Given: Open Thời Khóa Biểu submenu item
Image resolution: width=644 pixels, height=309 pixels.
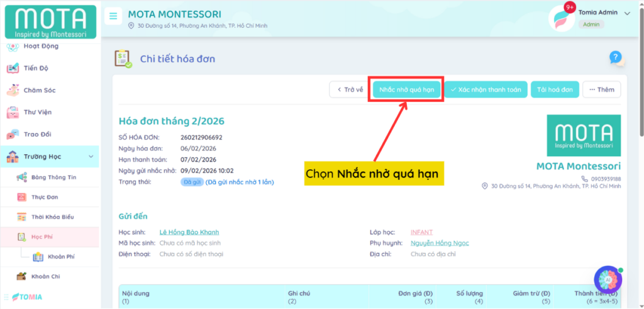Looking at the screenshot, I should point(52,217).
